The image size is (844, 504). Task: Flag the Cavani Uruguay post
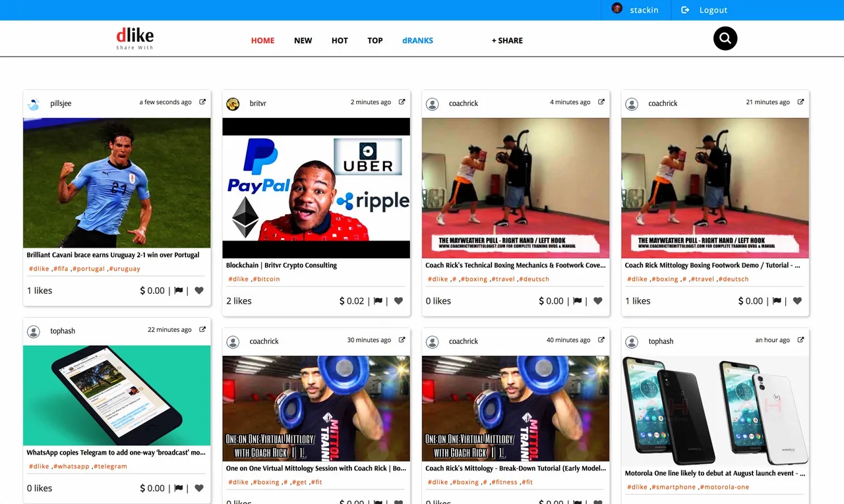(x=179, y=291)
